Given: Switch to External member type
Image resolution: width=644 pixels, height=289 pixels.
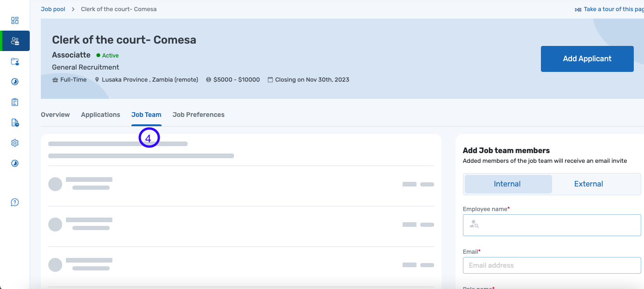Looking at the screenshot, I should [588, 184].
